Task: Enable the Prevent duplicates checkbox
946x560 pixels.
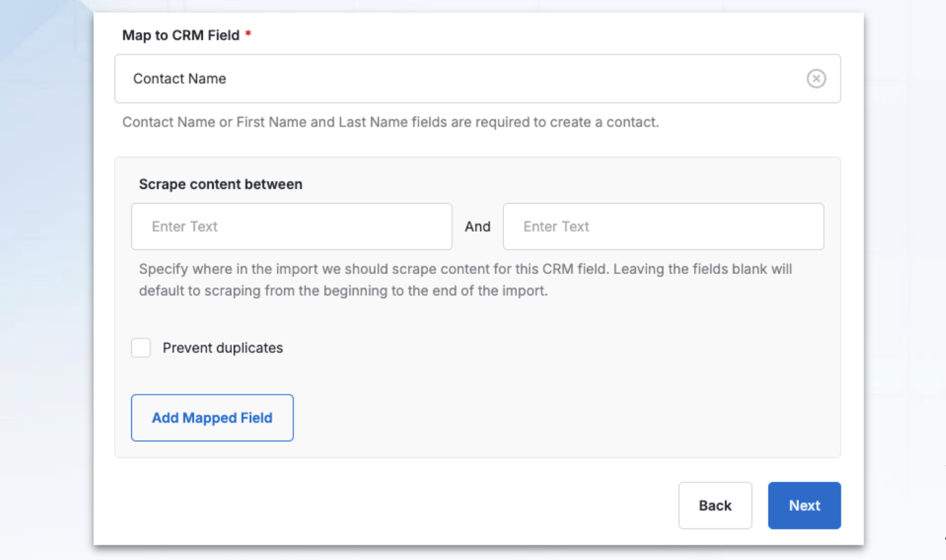Action: (141, 348)
